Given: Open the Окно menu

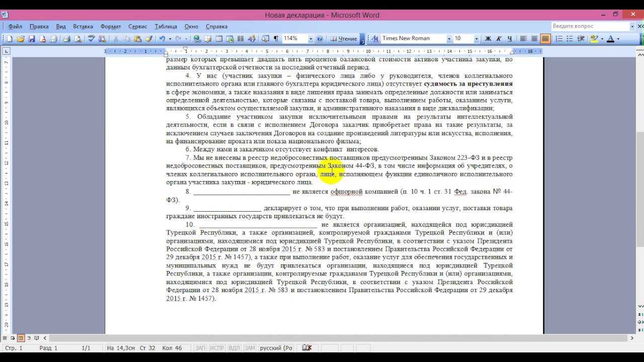Looking at the screenshot, I should coord(191,26).
